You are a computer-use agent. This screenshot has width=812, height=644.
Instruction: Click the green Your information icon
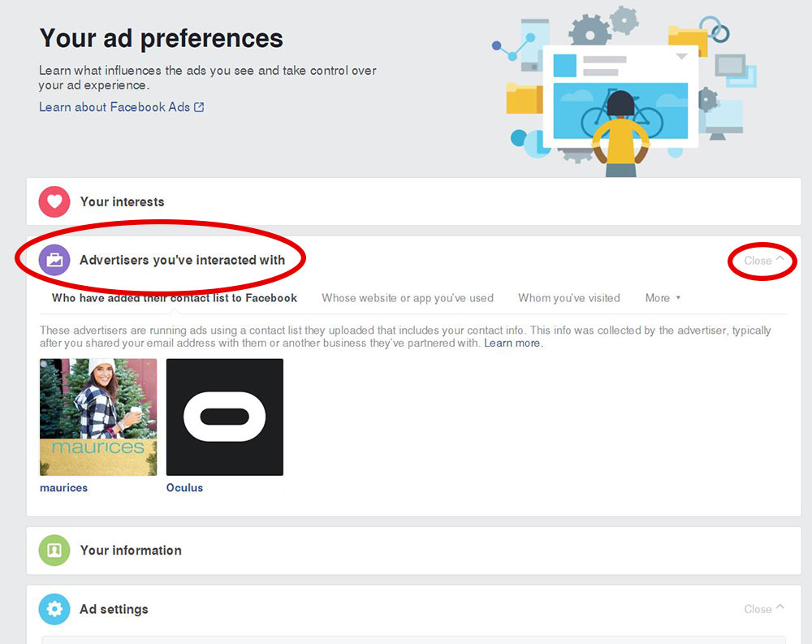pyautogui.click(x=54, y=551)
